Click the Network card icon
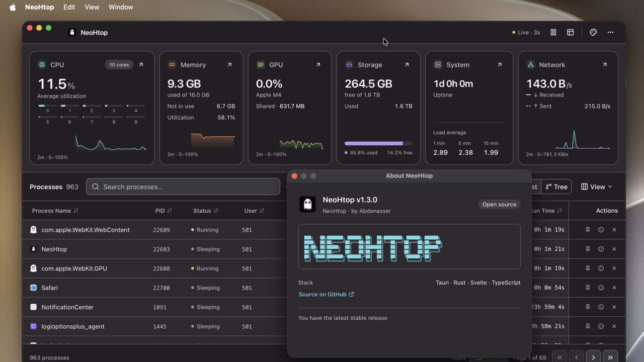 [530, 64]
